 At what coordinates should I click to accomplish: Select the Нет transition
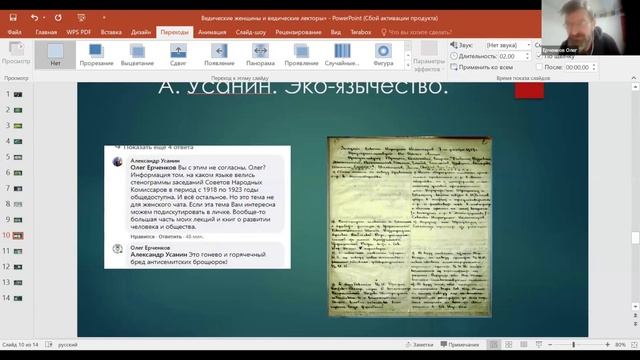[55, 55]
